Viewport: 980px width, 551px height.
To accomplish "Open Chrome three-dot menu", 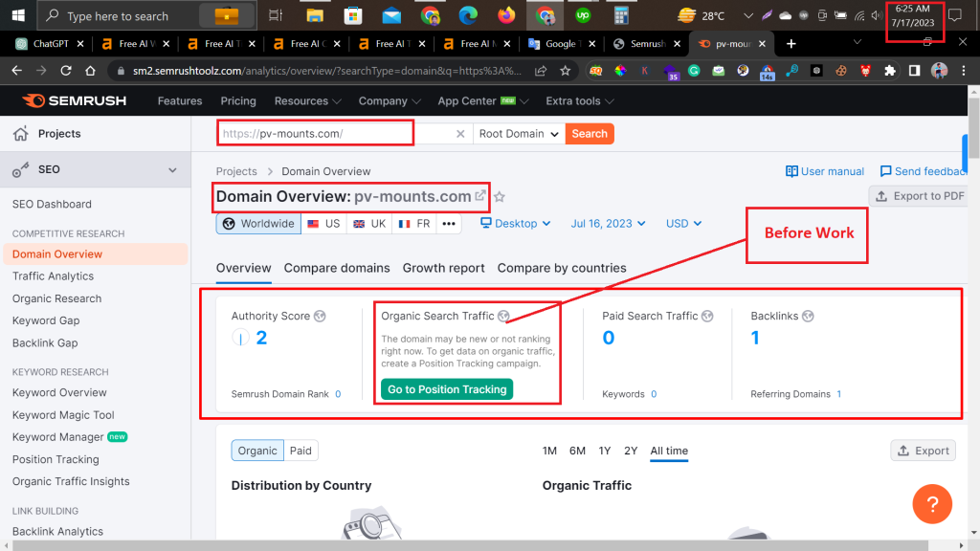I will click(x=964, y=71).
